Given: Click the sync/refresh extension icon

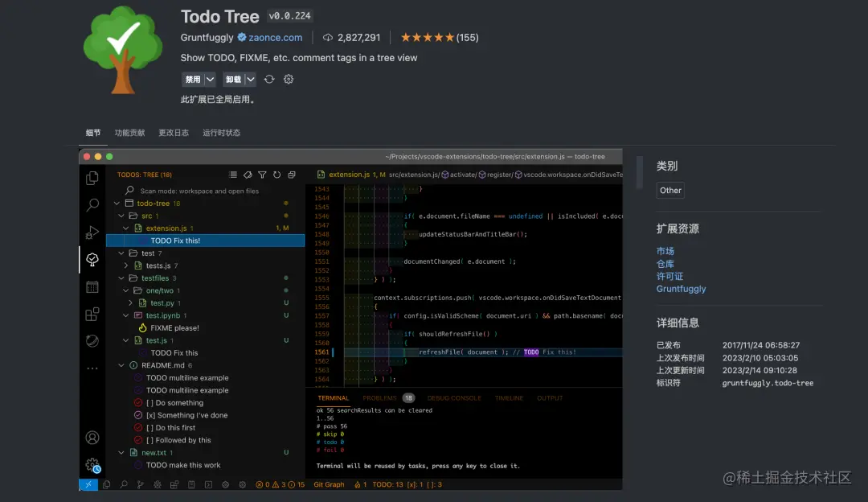Looking at the screenshot, I should pos(269,79).
